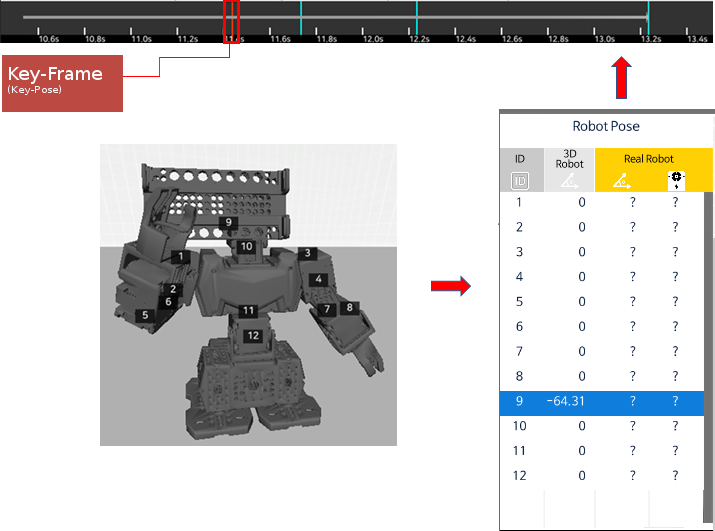Click the ID column icon in Robot Pose
This screenshot has height=531, width=715.
click(x=519, y=180)
